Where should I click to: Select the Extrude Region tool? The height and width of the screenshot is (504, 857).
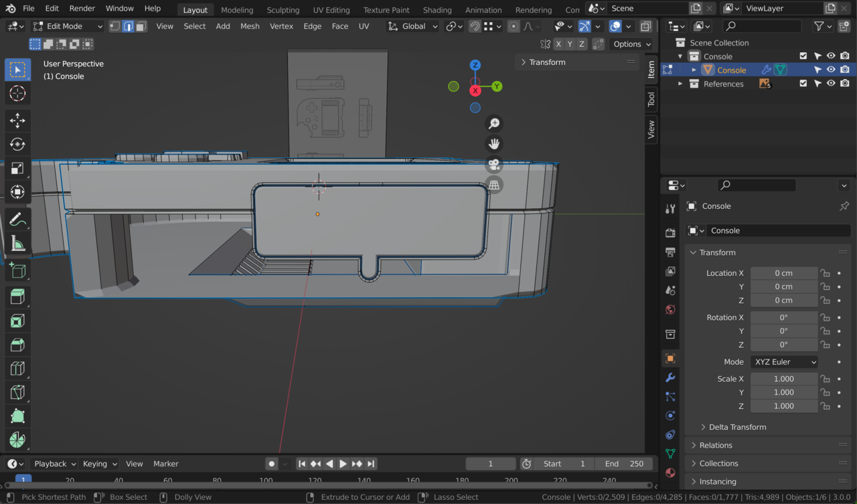point(17,295)
